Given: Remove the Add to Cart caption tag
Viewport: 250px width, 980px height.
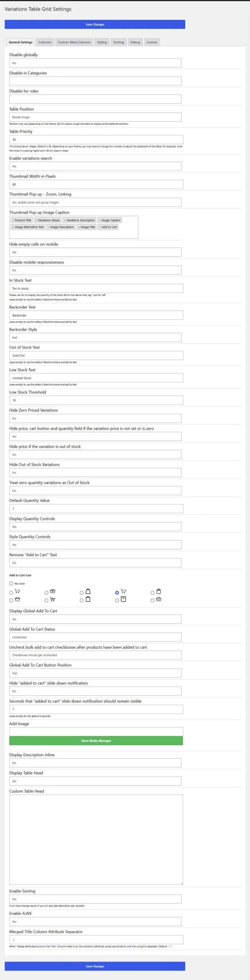Looking at the screenshot, I should tap(100, 227).
